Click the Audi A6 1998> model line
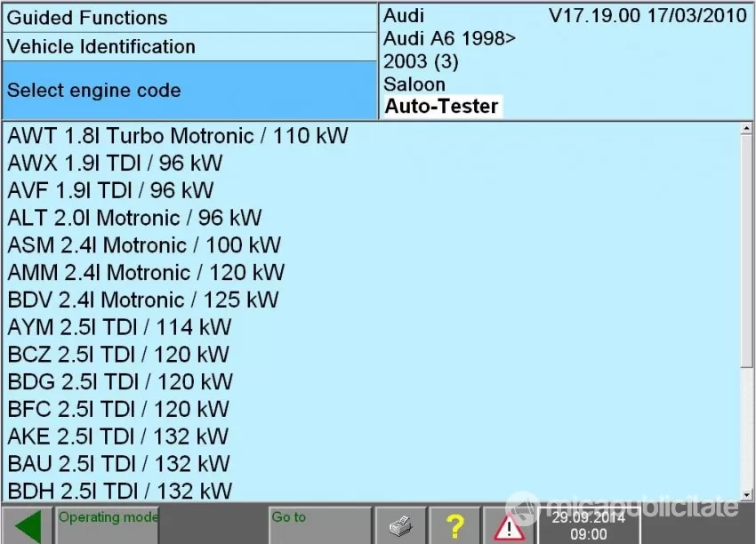 point(449,38)
